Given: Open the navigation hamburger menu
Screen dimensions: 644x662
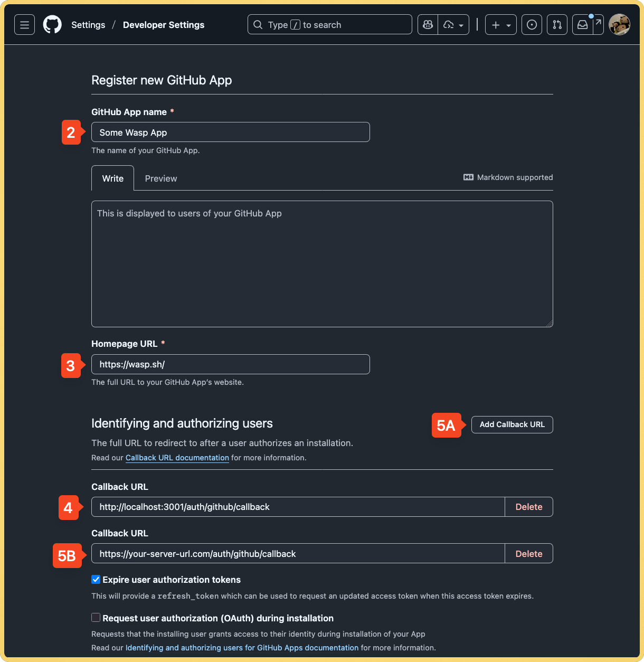Looking at the screenshot, I should click(x=24, y=24).
